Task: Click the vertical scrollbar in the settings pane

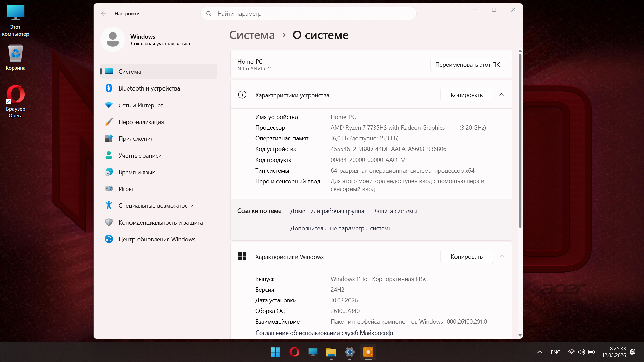Action: tap(520, 141)
